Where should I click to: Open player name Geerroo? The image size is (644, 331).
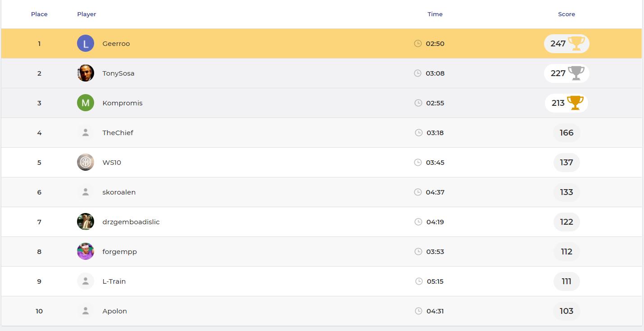116,44
